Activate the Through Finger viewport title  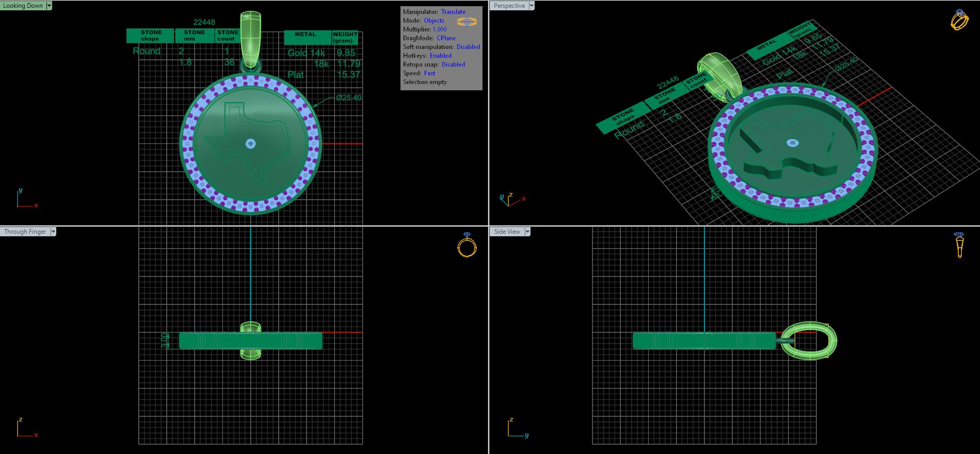[25, 232]
